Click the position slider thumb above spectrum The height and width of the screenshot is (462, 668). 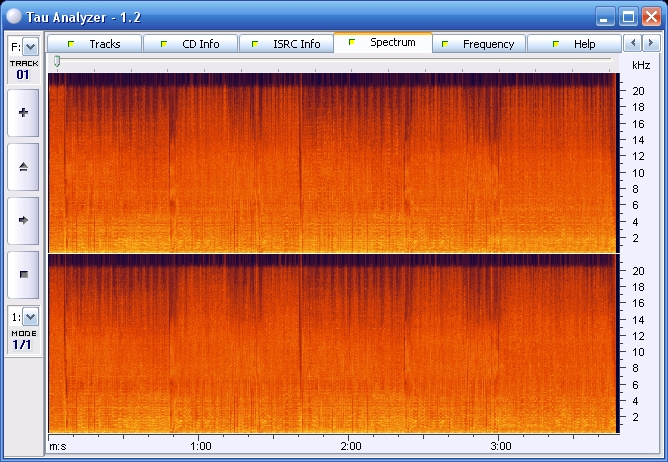point(57,62)
